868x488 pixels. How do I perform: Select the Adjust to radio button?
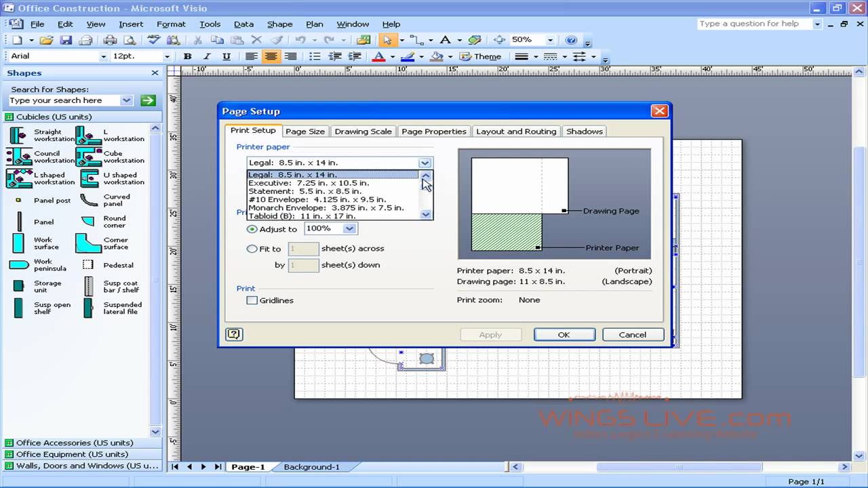click(252, 229)
